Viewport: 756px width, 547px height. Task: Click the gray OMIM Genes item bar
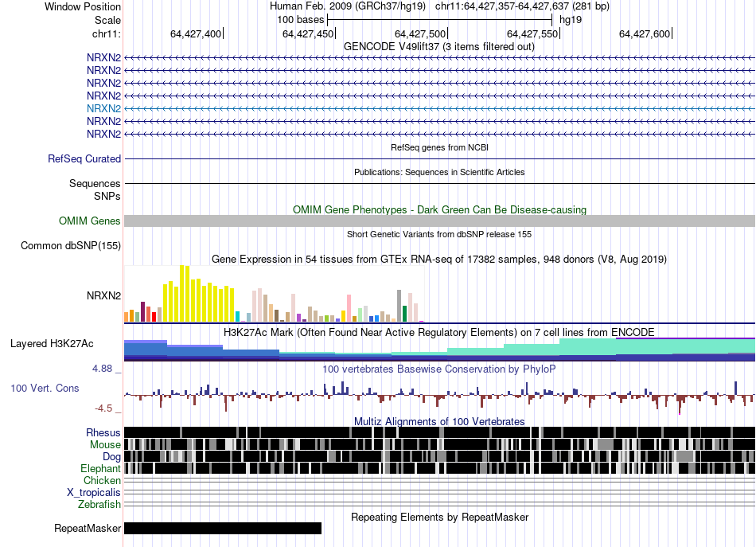click(x=440, y=221)
